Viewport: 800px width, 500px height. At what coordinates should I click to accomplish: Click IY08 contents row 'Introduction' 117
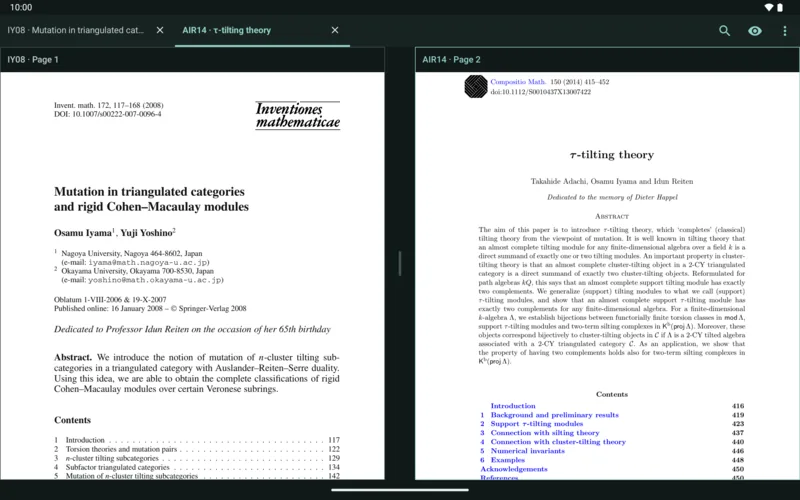pos(197,440)
